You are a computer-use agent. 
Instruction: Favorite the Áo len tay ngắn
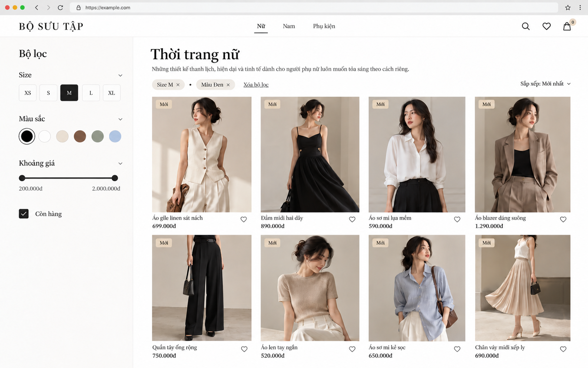[x=352, y=349]
